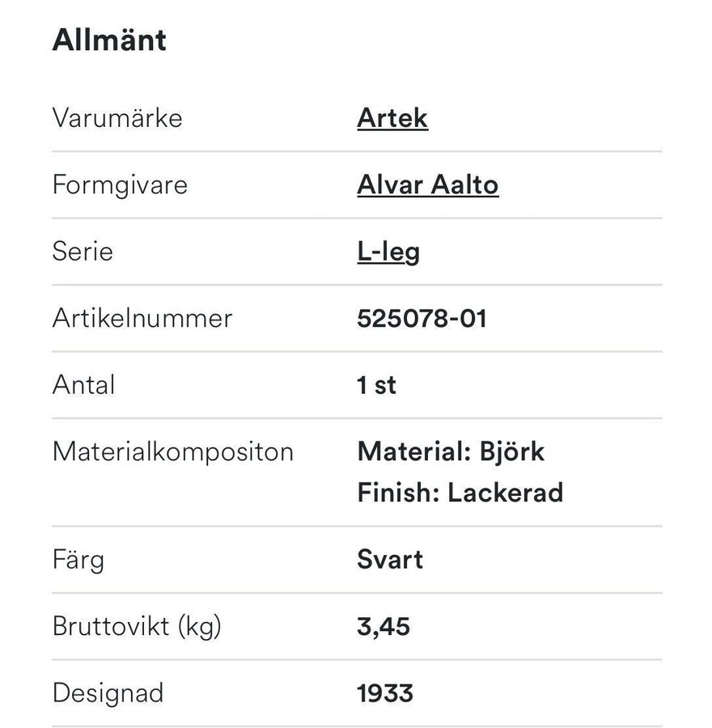Click the gross weight value 3,45
712x728 pixels.
(x=384, y=626)
